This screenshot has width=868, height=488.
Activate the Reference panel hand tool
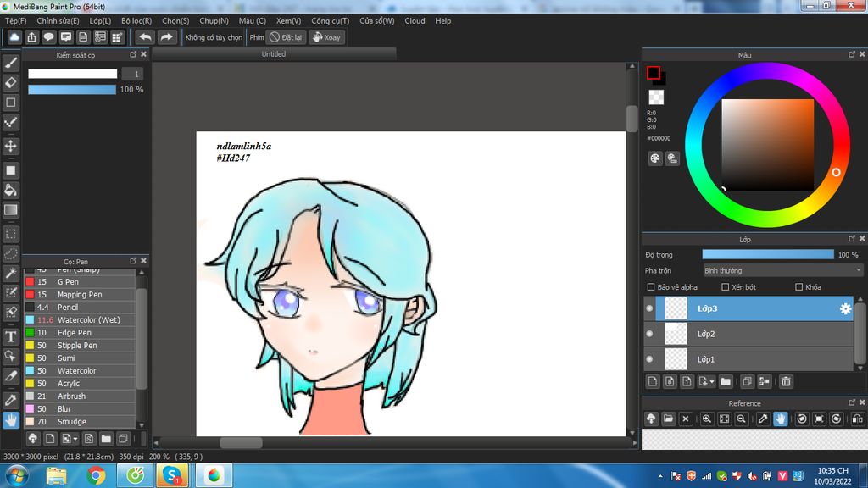780,419
